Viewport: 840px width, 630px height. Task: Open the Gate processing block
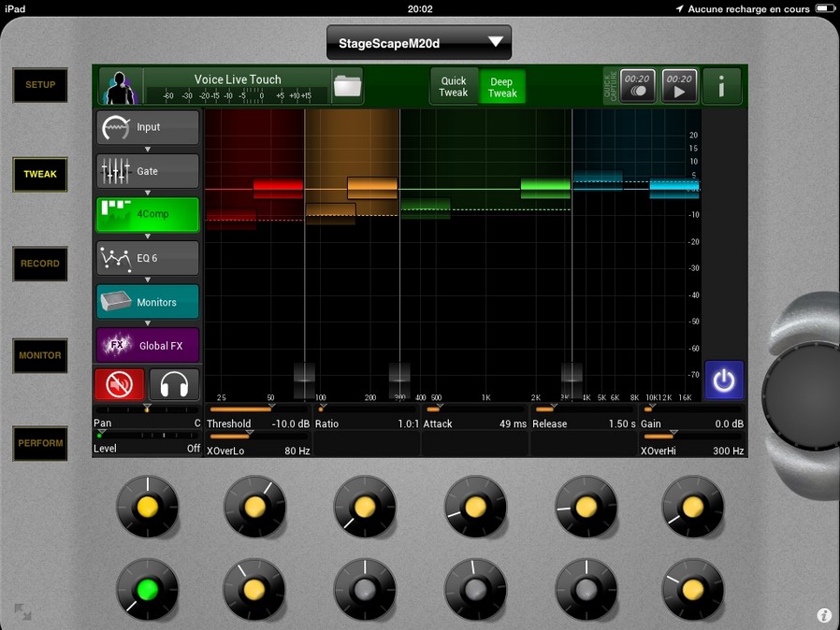(148, 171)
